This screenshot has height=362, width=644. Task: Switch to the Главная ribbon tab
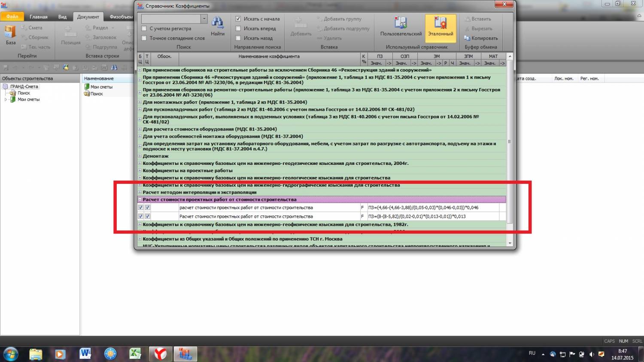(x=39, y=17)
